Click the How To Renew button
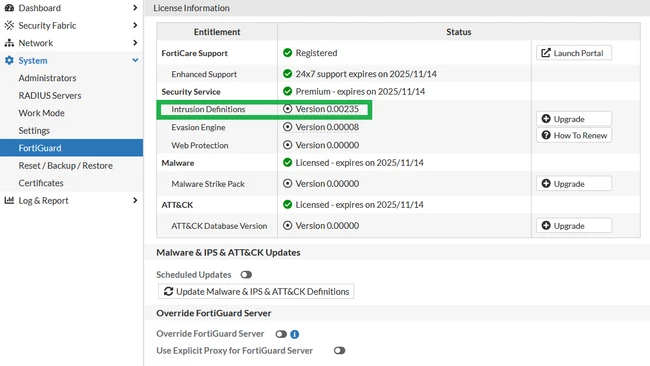Screen dimensions: 650x366 (574, 135)
